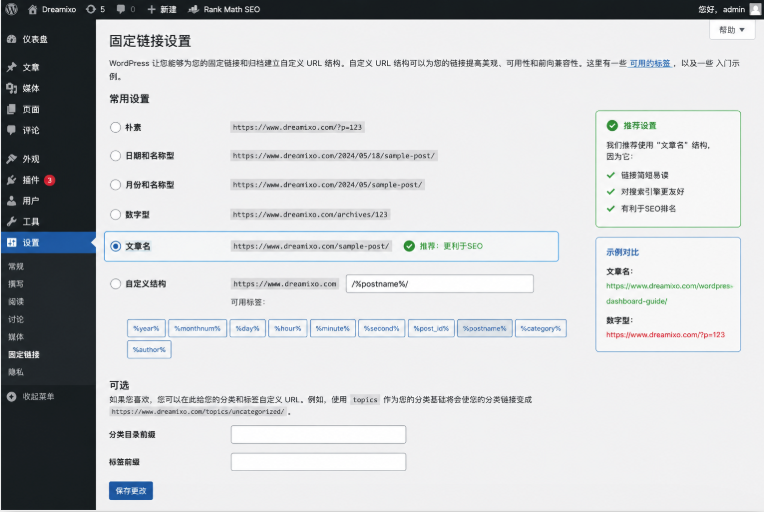Open the Dreamixo site home icon
This screenshot has height=512, width=764.
33,9
